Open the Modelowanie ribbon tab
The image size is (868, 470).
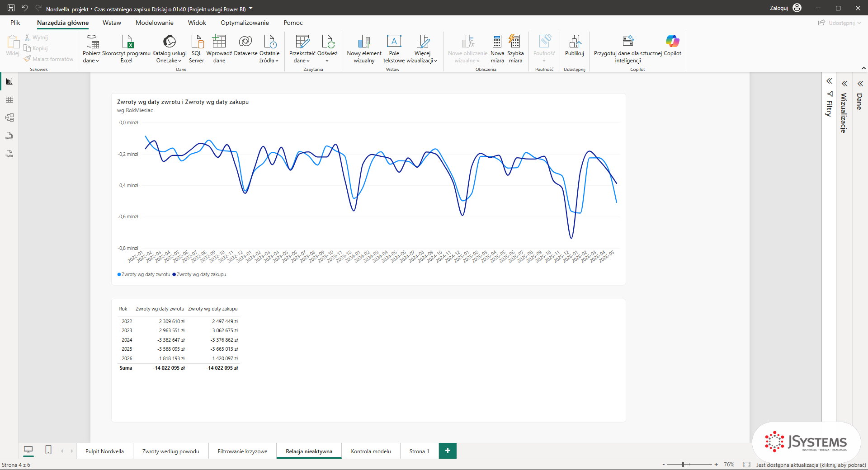[155, 23]
